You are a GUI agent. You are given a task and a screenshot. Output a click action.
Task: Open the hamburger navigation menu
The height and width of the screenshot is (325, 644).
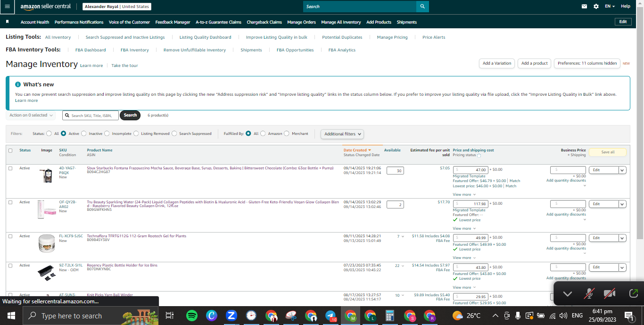pyautogui.click(x=7, y=7)
